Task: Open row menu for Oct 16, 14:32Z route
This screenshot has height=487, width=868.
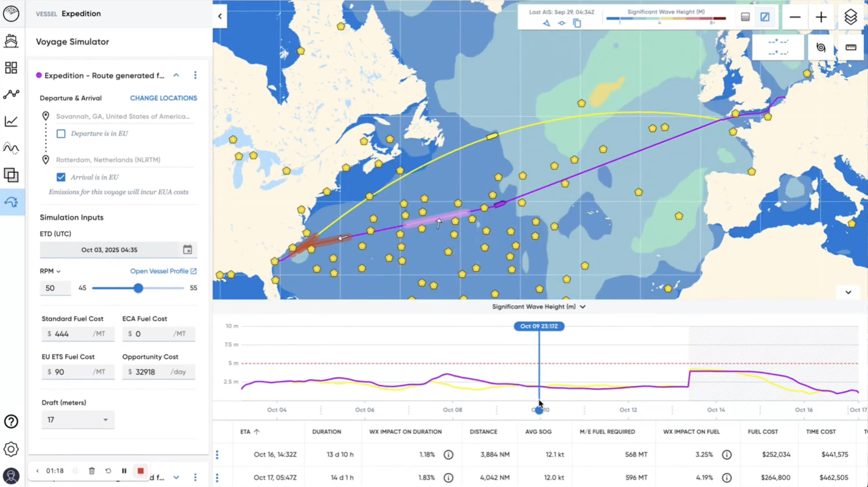Action: tap(217, 455)
